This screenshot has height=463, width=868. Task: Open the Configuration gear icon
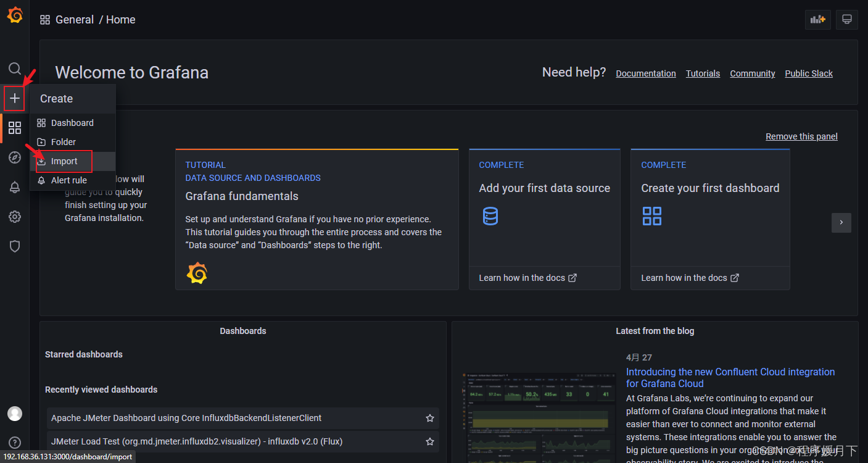[15, 217]
